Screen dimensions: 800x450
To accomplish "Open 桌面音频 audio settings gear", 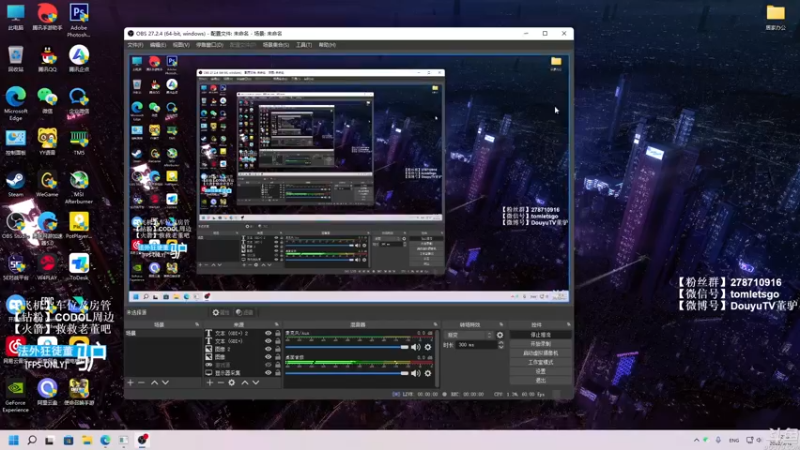I will (x=428, y=373).
